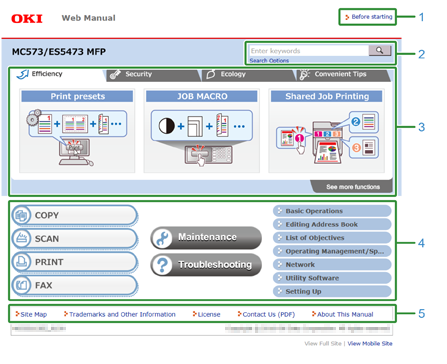
Task: Open the SCAN section
Action: click(x=75, y=239)
